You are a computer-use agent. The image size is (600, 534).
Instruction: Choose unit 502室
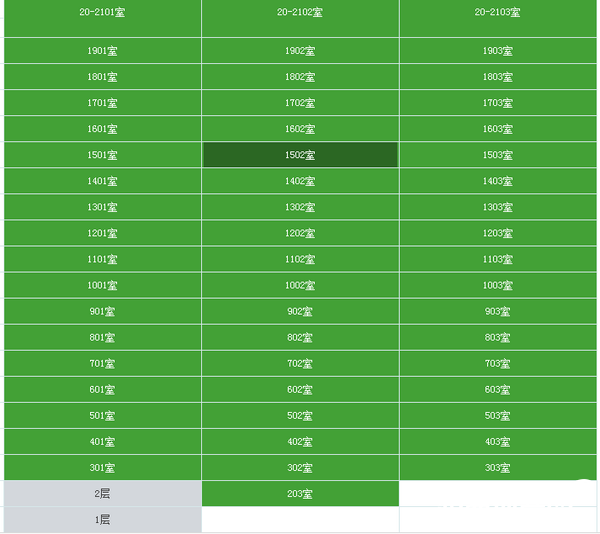300,415
